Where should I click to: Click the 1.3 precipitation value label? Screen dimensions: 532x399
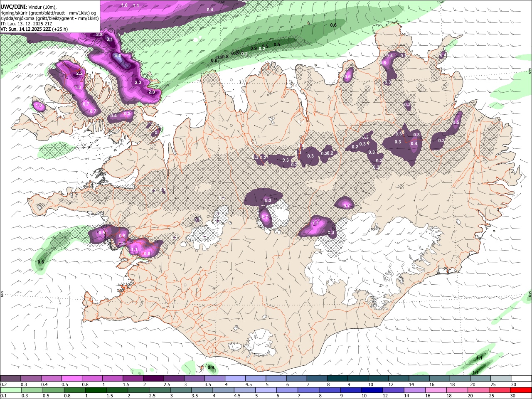[78, 88]
